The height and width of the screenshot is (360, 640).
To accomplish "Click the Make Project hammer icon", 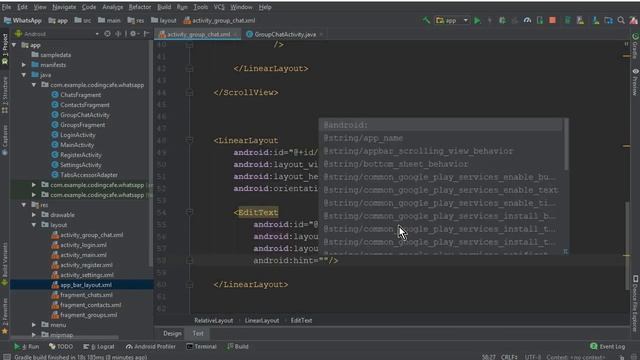I will [x=426, y=20].
